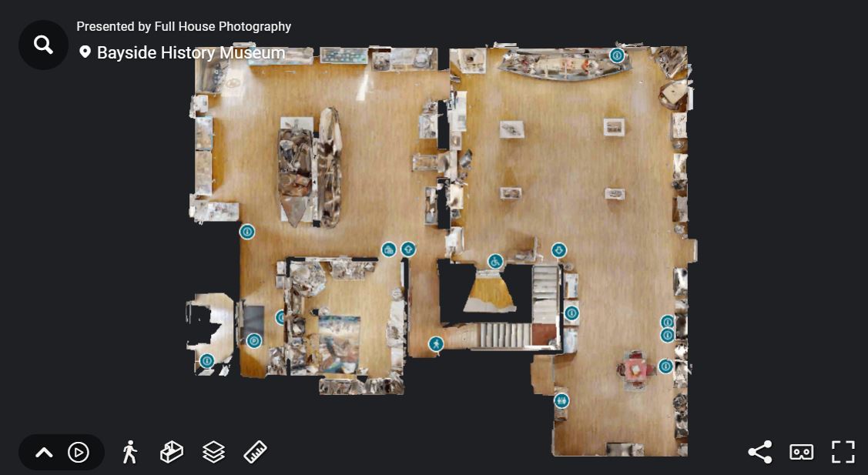This screenshot has width=868, height=475.
Task: Open the search tool
Action: pos(43,45)
